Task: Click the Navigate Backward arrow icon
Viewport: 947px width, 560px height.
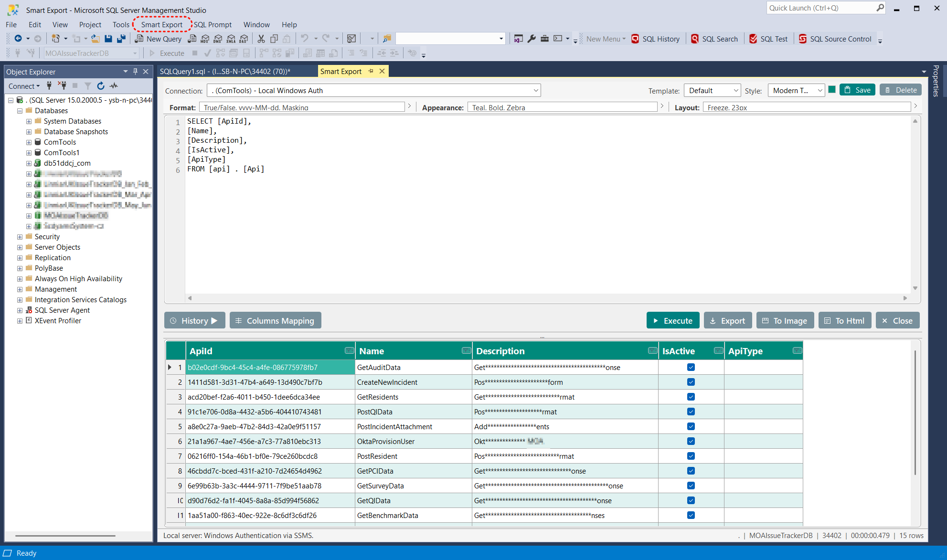Action: click(18, 39)
